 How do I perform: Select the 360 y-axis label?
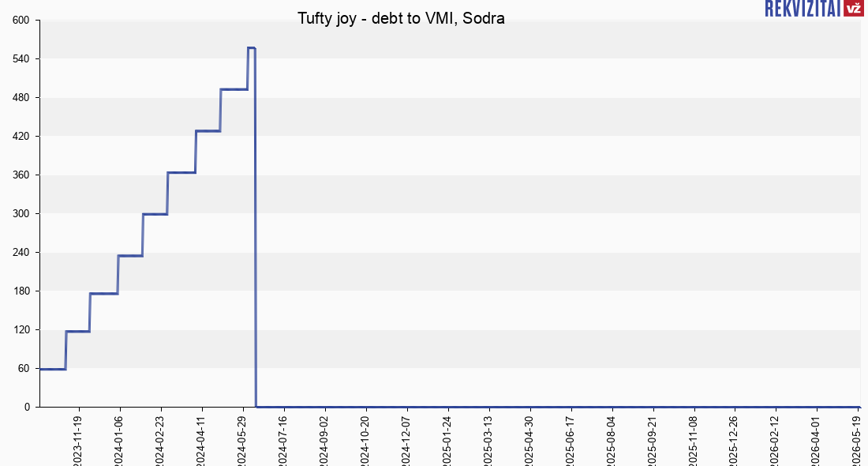[21, 175]
